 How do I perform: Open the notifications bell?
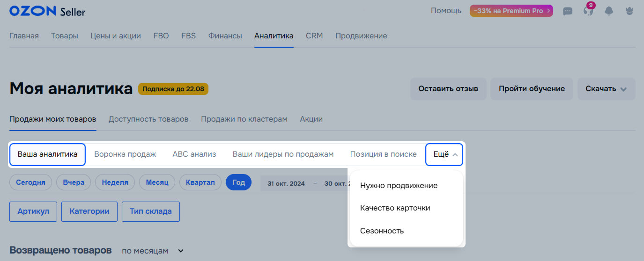pos(609,11)
